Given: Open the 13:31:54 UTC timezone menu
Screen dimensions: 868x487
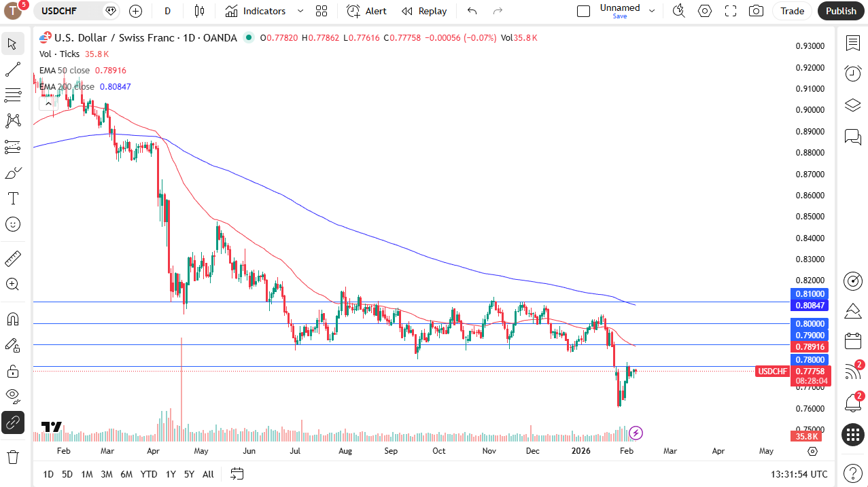Looking at the screenshot, I should tap(799, 474).
